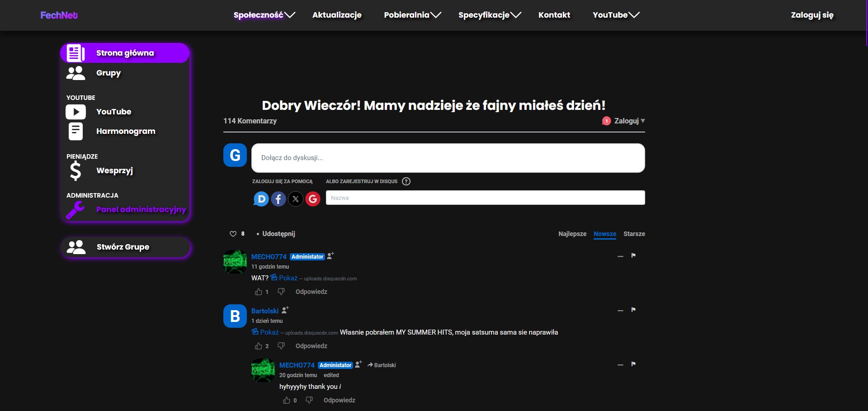Image resolution: width=868 pixels, height=411 pixels.
Task: Open Aktualizacje in the top menu
Action: click(x=337, y=15)
